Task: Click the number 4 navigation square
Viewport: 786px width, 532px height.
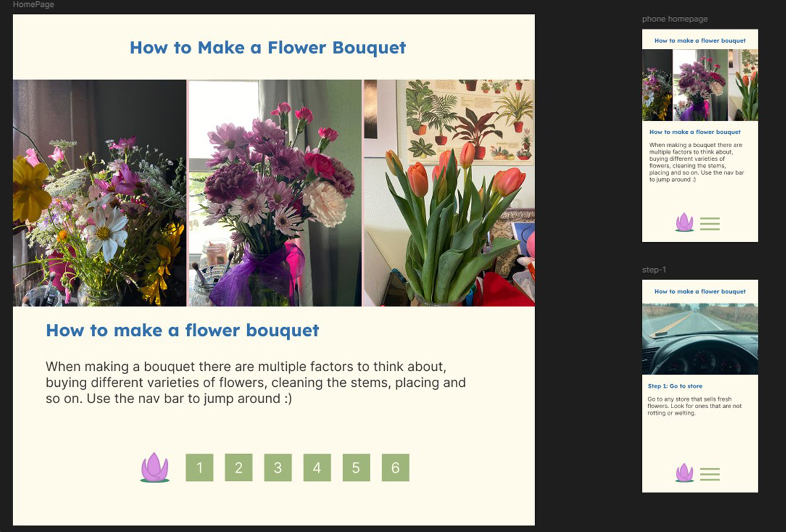Action: click(x=317, y=467)
